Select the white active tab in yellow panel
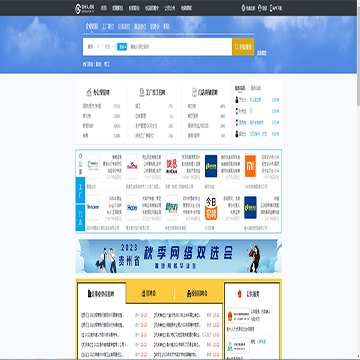 pyautogui.click(x=102, y=293)
